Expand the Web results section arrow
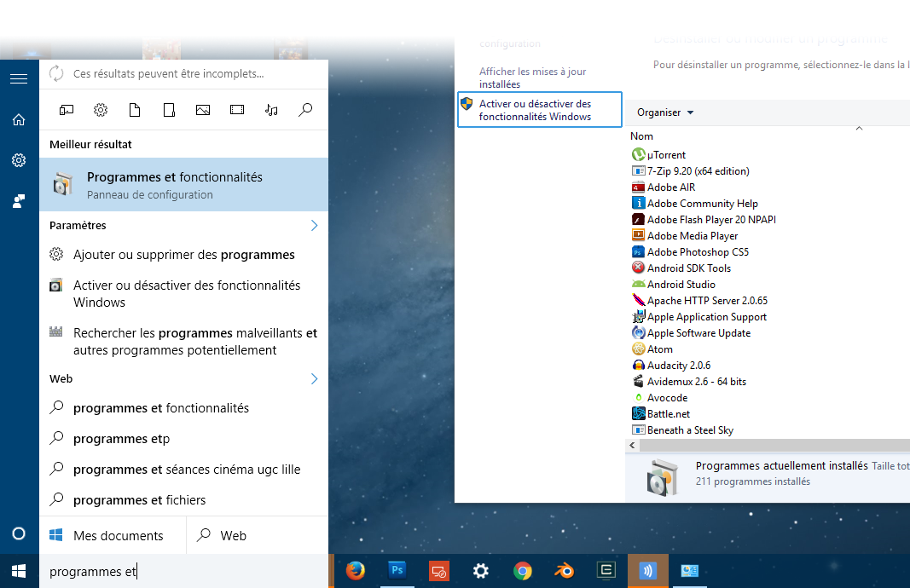The width and height of the screenshot is (910, 588). click(x=314, y=378)
